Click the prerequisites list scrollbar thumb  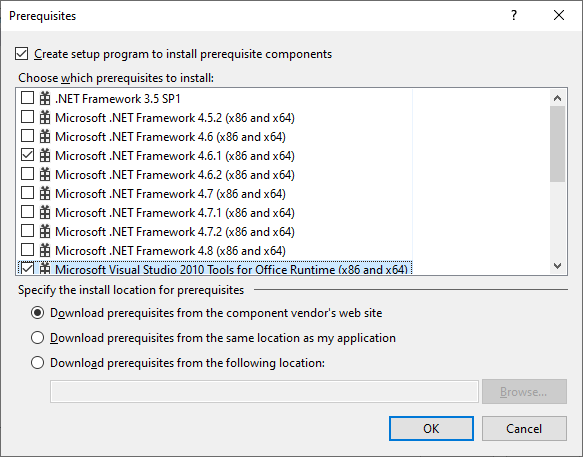click(557, 144)
